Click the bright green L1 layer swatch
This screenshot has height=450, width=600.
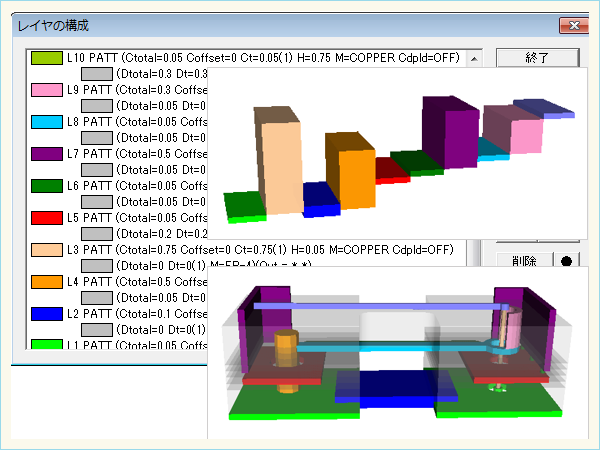coord(46,345)
